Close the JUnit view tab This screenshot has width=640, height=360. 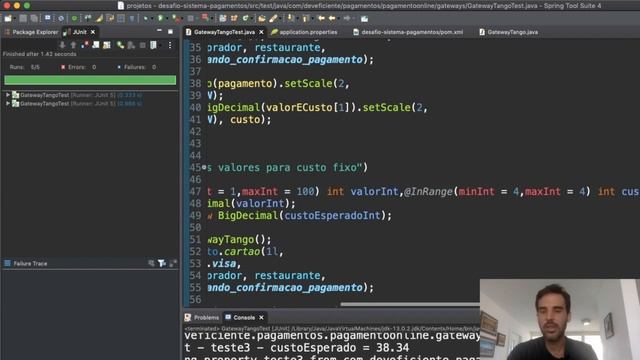click(x=93, y=32)
